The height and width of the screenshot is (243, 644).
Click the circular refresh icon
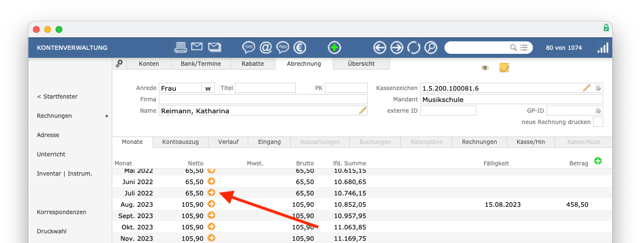414,48
